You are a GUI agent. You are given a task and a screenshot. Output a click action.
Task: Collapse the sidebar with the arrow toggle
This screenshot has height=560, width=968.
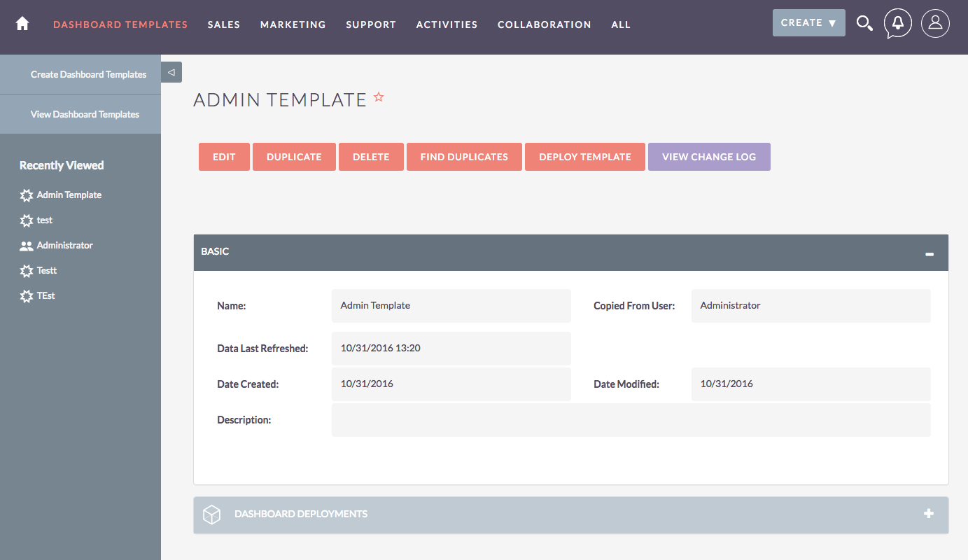[x=171, y=72]
